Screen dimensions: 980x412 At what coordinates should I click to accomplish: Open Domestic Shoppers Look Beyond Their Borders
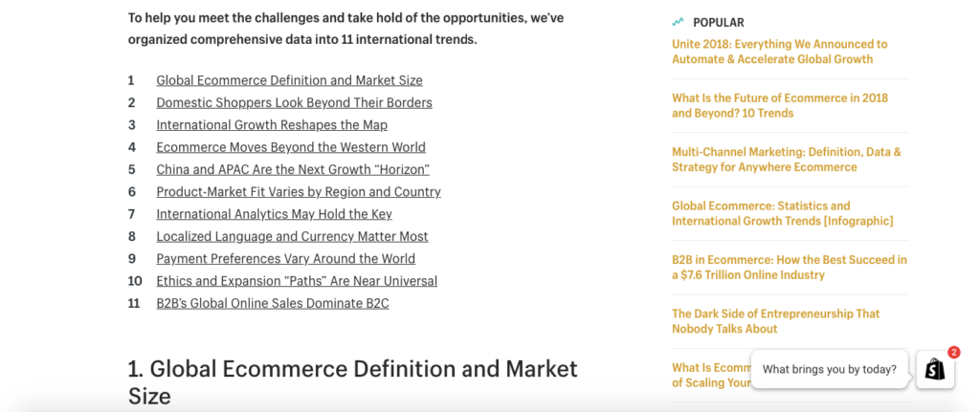point(295,102)
